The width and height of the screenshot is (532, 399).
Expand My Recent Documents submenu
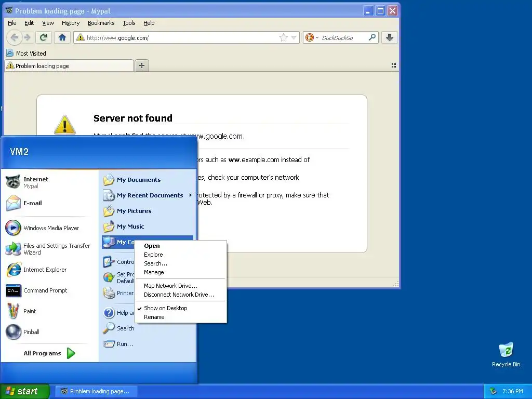pos(147,195)
